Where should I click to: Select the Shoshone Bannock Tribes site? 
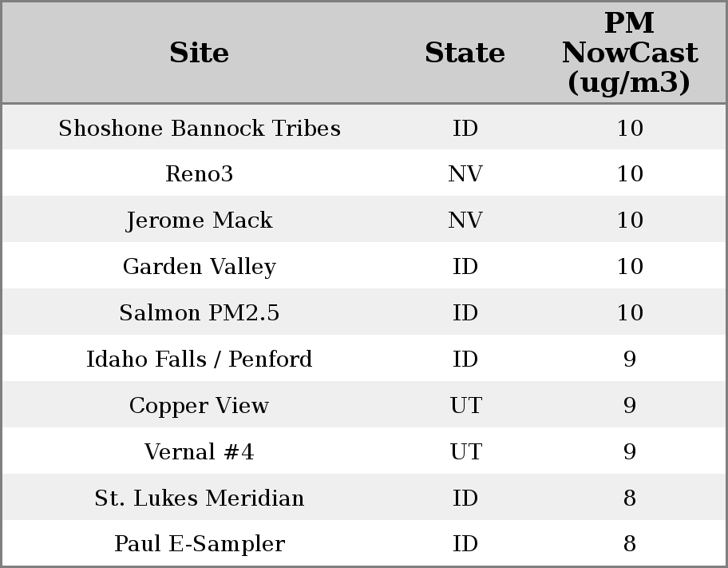(x=199, y=129)
